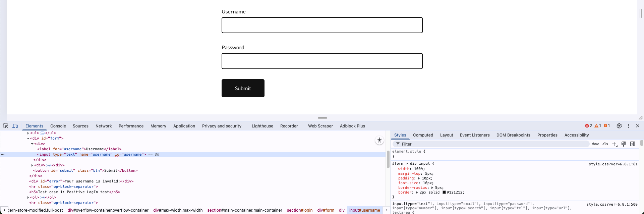Screen dimensions: 644x214
Task: Activate the inspect element picker icon
Action: (6, 126)
